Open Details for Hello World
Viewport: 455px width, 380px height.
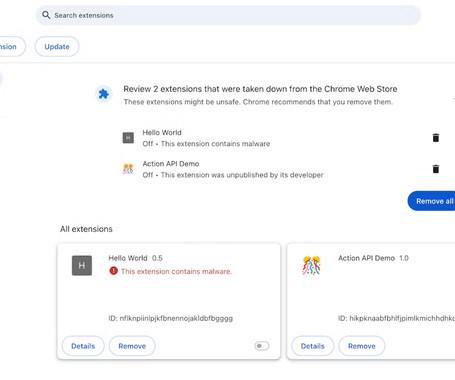click(83, 346)
